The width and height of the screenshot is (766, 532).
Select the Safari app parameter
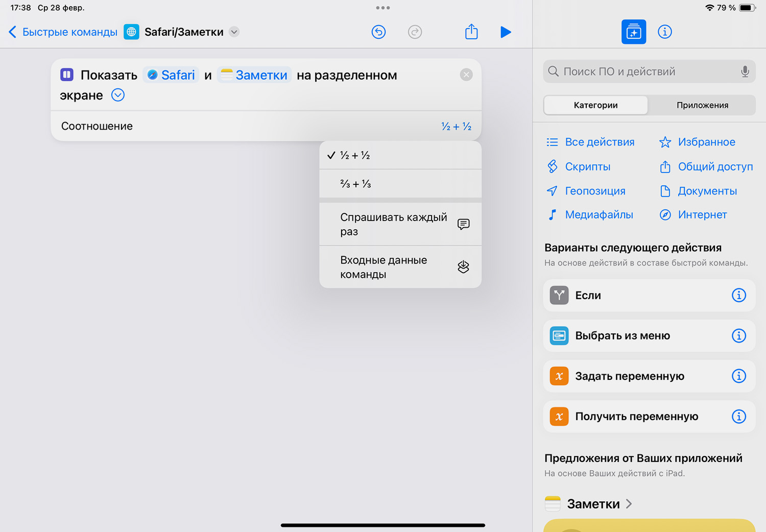(x=171, y=75)
